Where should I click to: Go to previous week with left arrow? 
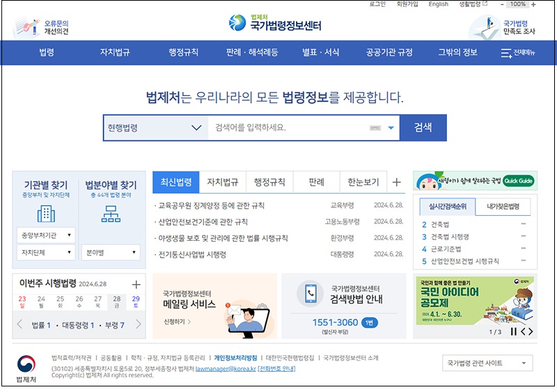(19, 324)
